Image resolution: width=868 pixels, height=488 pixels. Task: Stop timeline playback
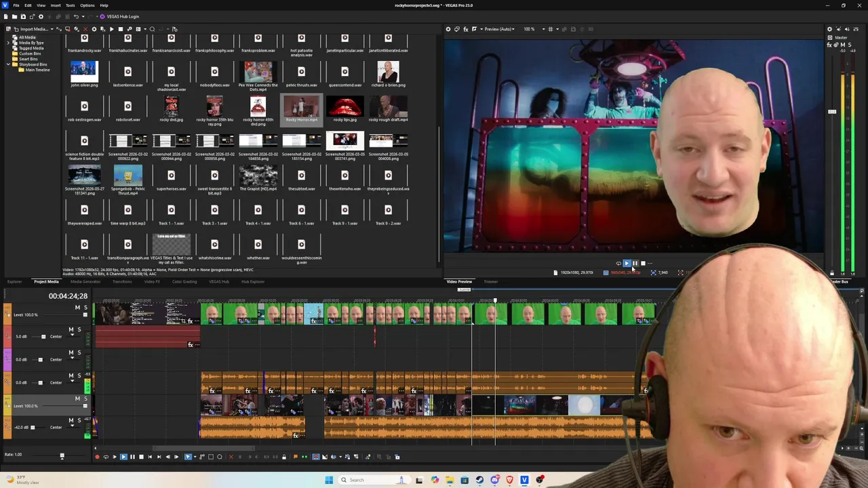point(141,457)
